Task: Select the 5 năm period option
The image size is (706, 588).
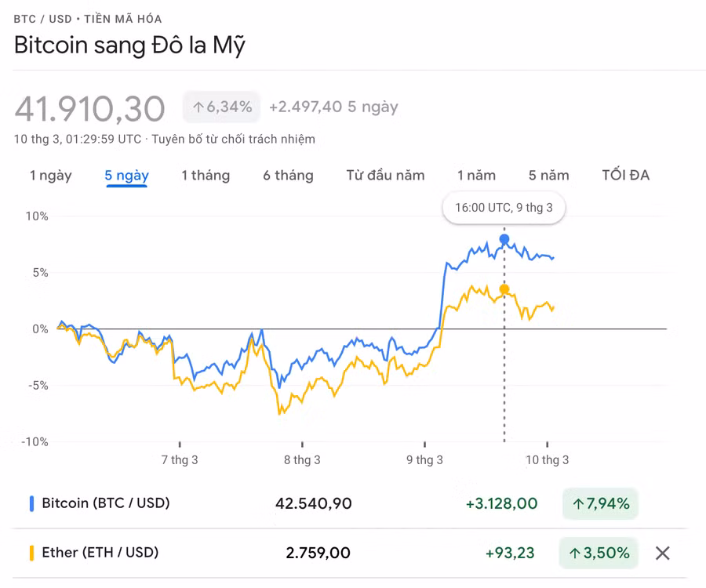Action: click(x=548, y=176)
